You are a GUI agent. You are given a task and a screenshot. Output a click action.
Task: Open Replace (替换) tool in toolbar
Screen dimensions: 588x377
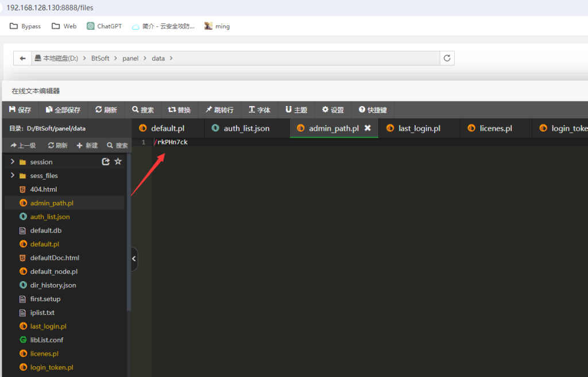pyautogui.click(x=179, y=110)
